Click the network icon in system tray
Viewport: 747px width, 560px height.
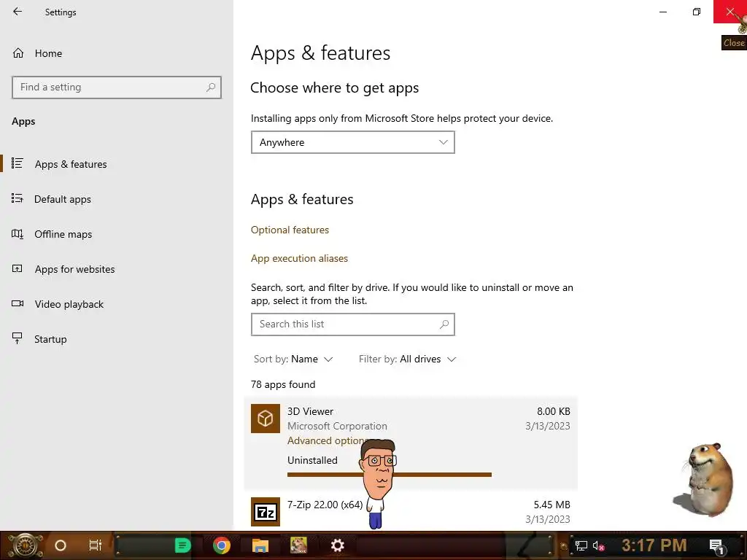pyautogui.click(x=581, y=545)
